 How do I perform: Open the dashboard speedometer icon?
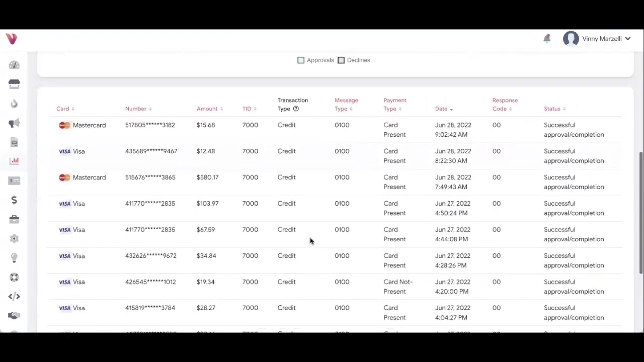[x=14, y=65]
